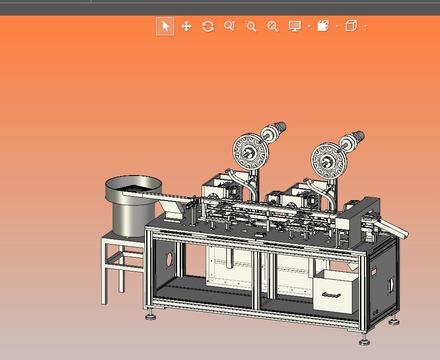Click the monitor display settings icon

295,26
